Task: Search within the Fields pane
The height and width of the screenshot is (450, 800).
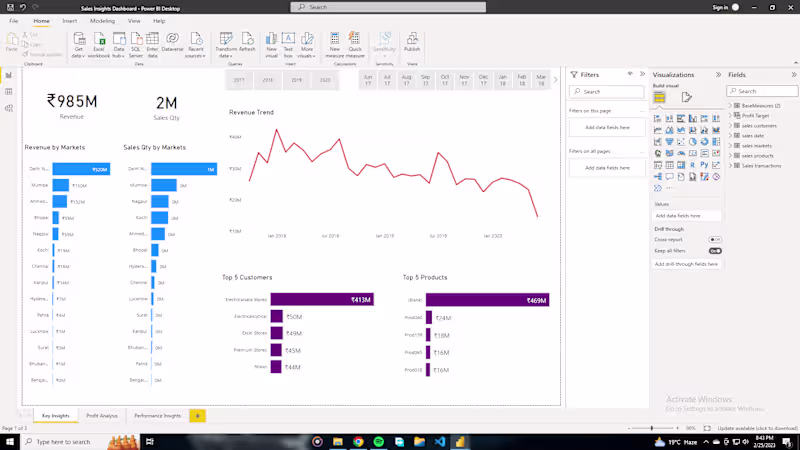Action: 762,91
